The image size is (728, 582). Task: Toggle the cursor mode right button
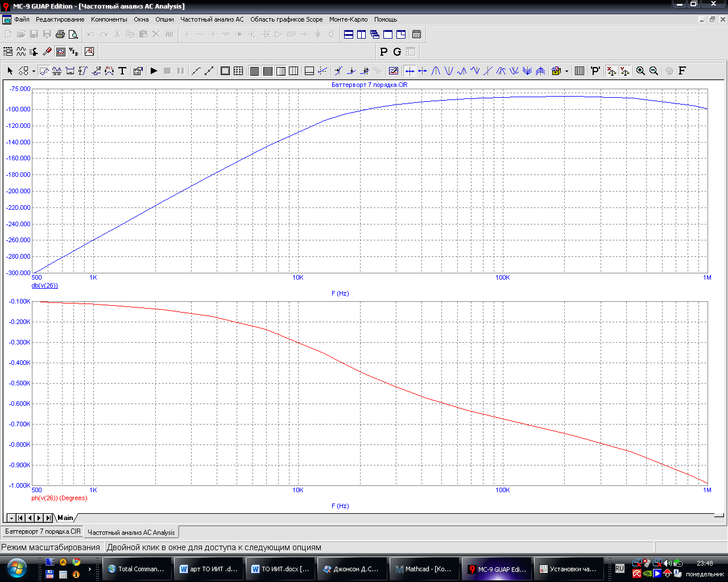coord(423,70)
